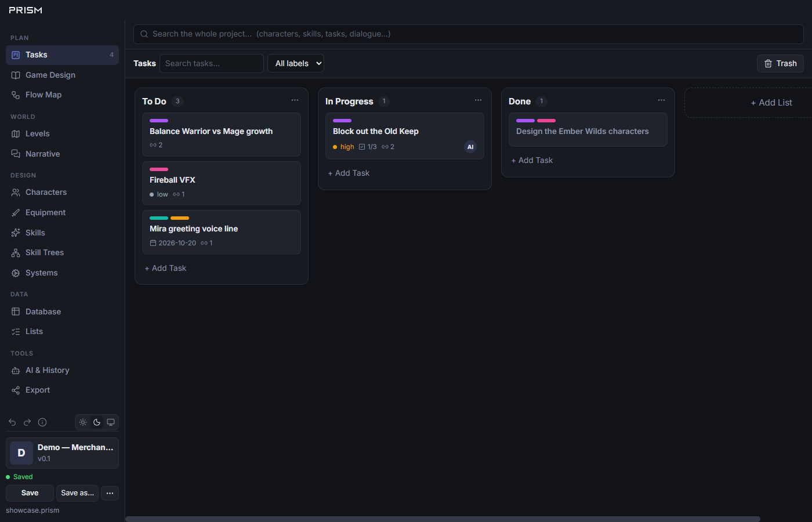Click the Save button
This screenshot has width=812, height=522.
pos(30,493)
